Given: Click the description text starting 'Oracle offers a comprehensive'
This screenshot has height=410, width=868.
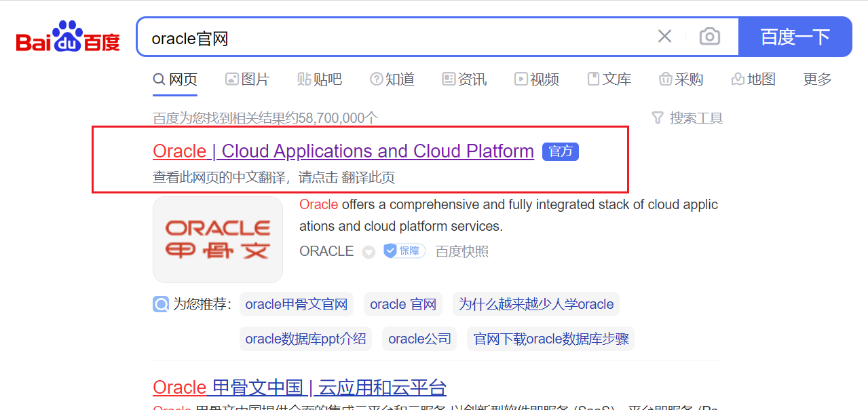Looking at the screenshot, I should point(508,215).
